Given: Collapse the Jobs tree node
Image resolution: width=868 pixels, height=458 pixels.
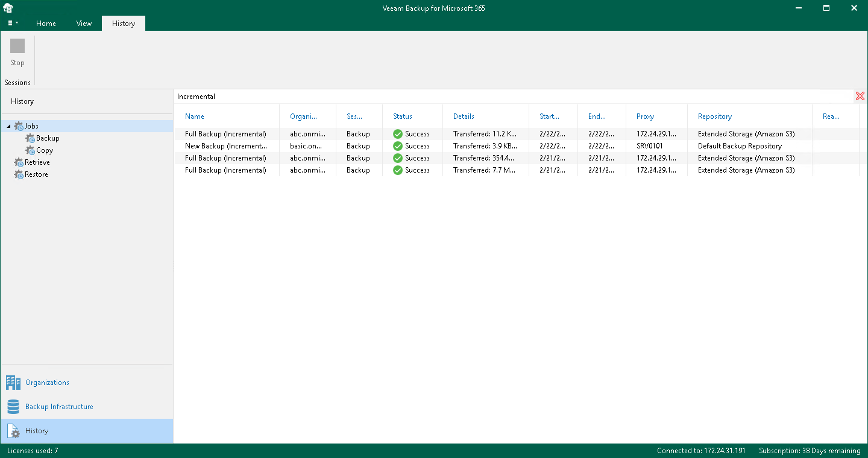Looking at the screenshot, I should pyautogui.click(x=8, y=126).
